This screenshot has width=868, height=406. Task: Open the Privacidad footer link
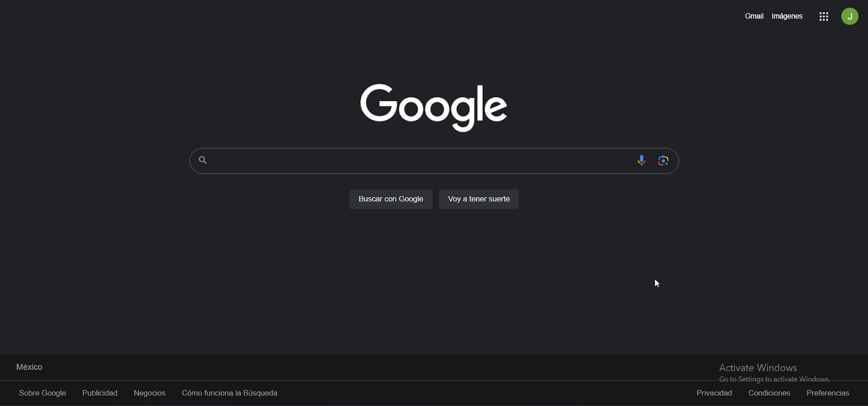pos(714,393)
